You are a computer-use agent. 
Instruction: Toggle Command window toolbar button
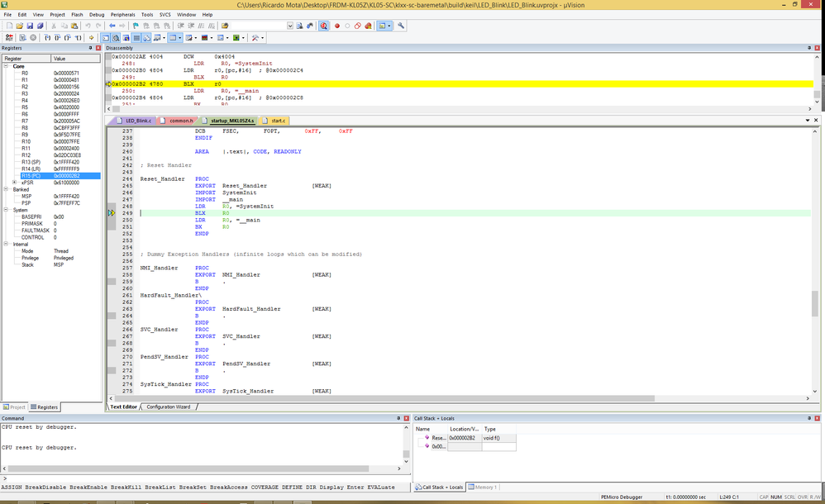point(105,38)
